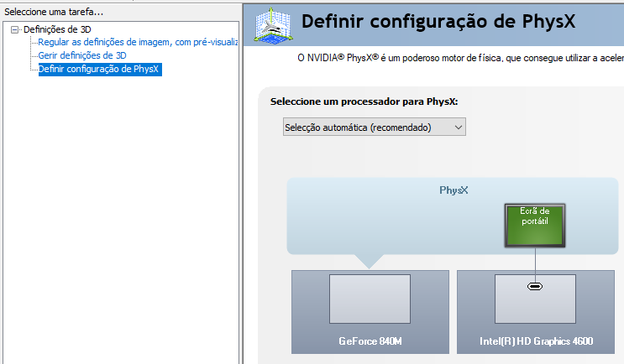Screen dimensions: 624x364
Task: Click the GeForce 840M GPU box
Action: pyautogui.click(x=370, y=312)
